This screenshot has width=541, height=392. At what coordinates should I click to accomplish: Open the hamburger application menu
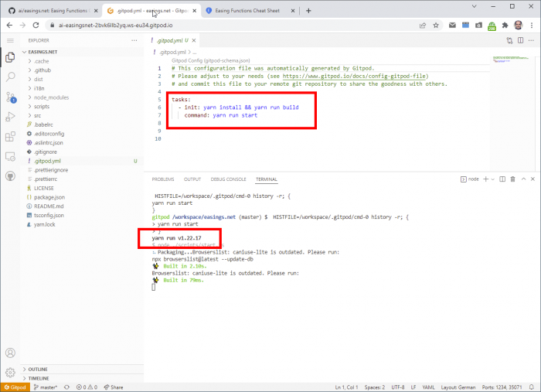[x=10, y=40]
